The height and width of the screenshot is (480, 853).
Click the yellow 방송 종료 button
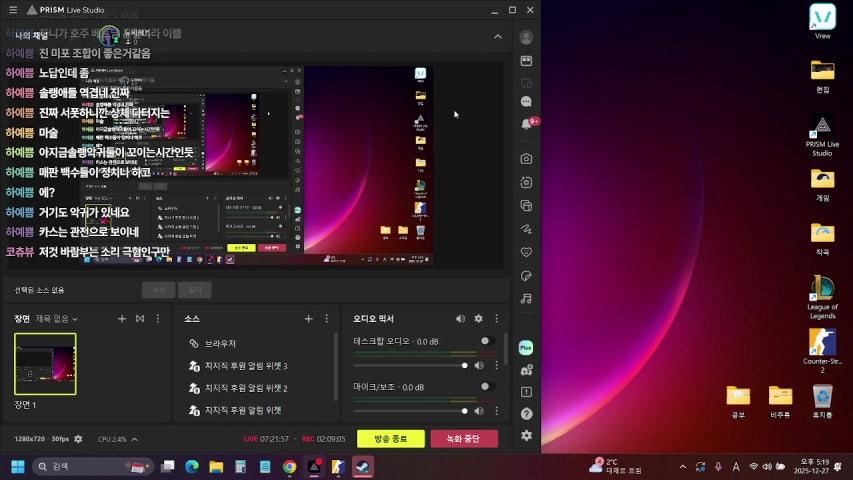point(390,439)
